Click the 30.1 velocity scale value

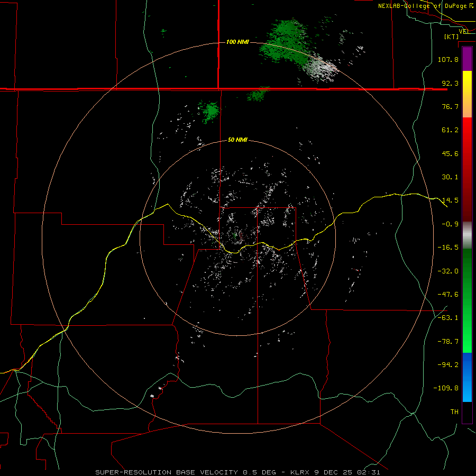point(450,177)
